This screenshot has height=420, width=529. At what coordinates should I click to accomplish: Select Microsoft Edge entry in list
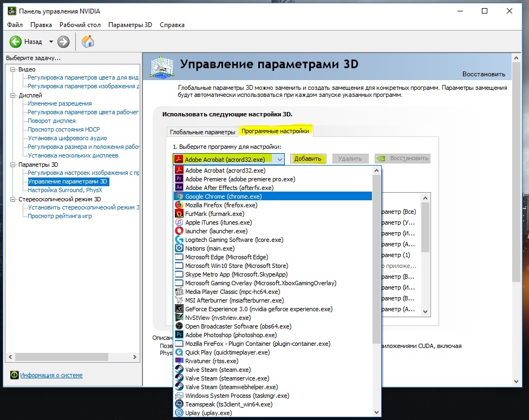pyautogui.click(x=273, y=257)
